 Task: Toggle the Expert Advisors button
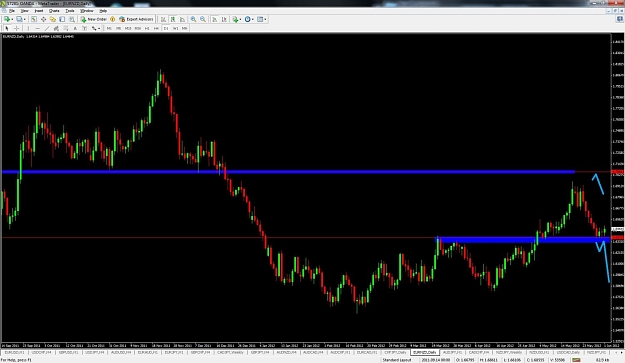pyautogui.click(x=136, y=19)
